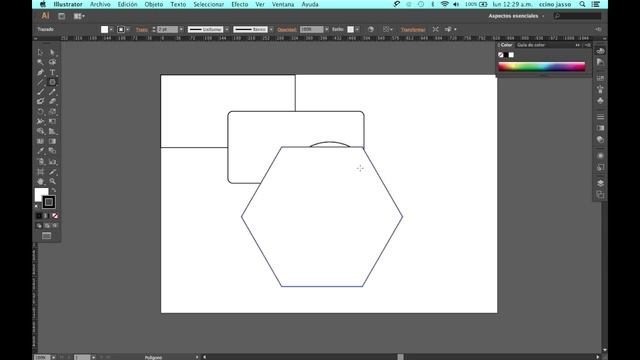
Task: Enable Draw Normal mode
Action: [39, 225]
